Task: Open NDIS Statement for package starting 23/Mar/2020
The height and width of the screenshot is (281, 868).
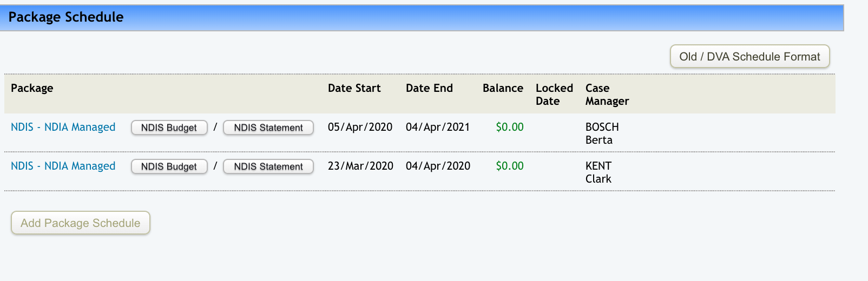Action: (x=268, y=166)
